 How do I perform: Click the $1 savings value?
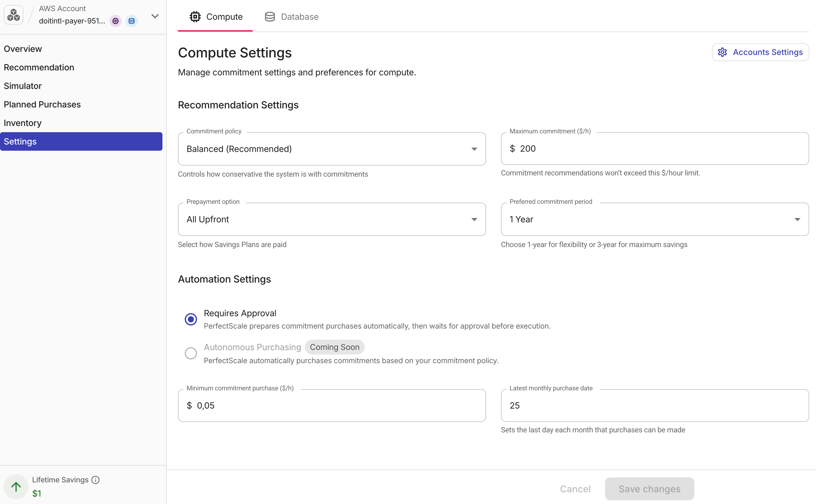[37, 493]
